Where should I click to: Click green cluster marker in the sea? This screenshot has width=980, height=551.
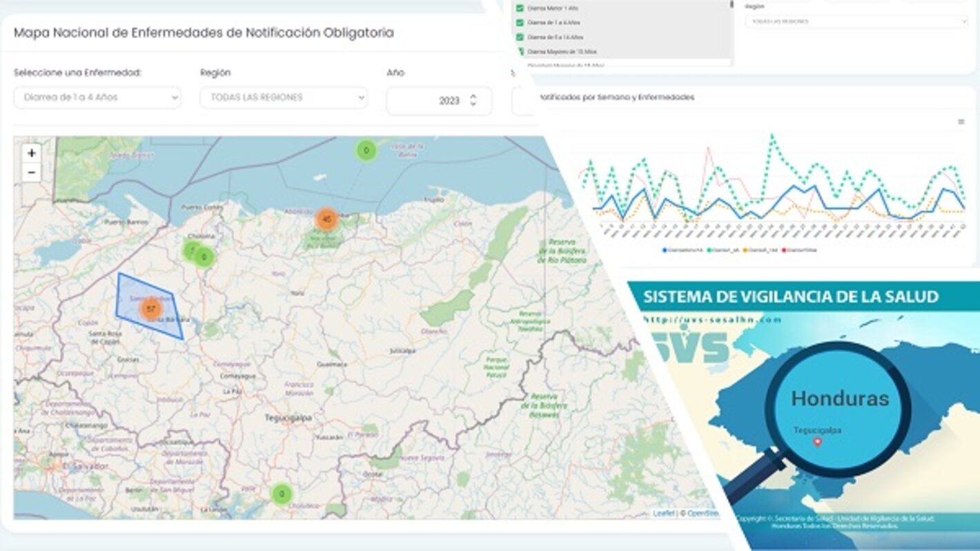coord(366,150)
